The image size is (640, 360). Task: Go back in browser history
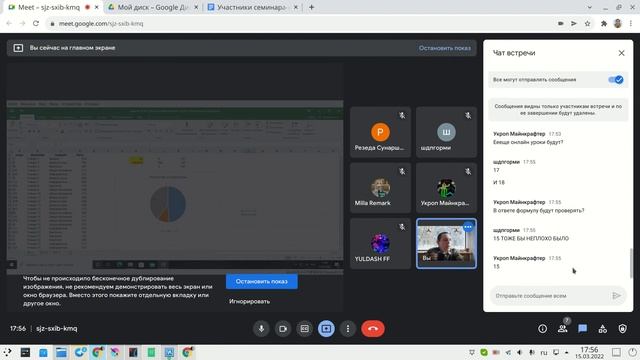[x=9, y=23]
